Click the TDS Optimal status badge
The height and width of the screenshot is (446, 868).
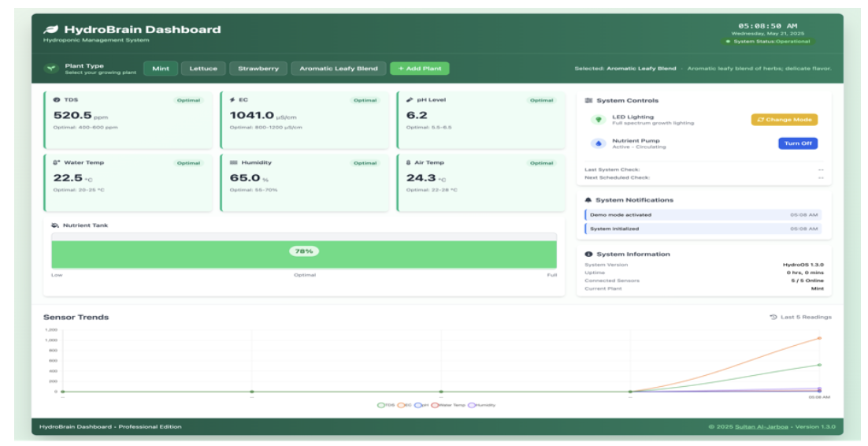coord(188,100)
